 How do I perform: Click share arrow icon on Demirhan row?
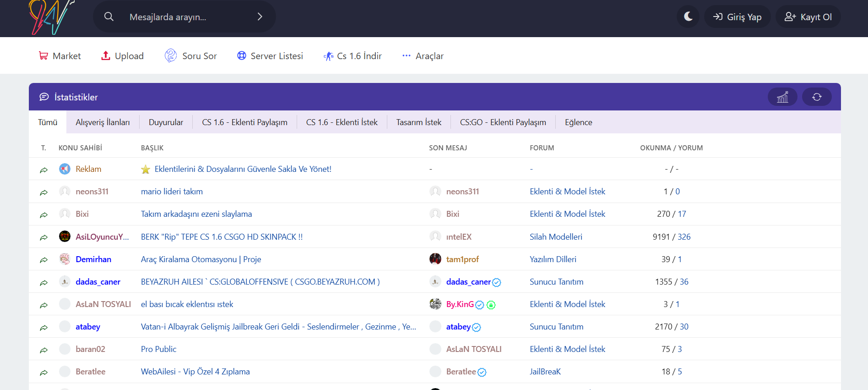click(x=44, y=260)
